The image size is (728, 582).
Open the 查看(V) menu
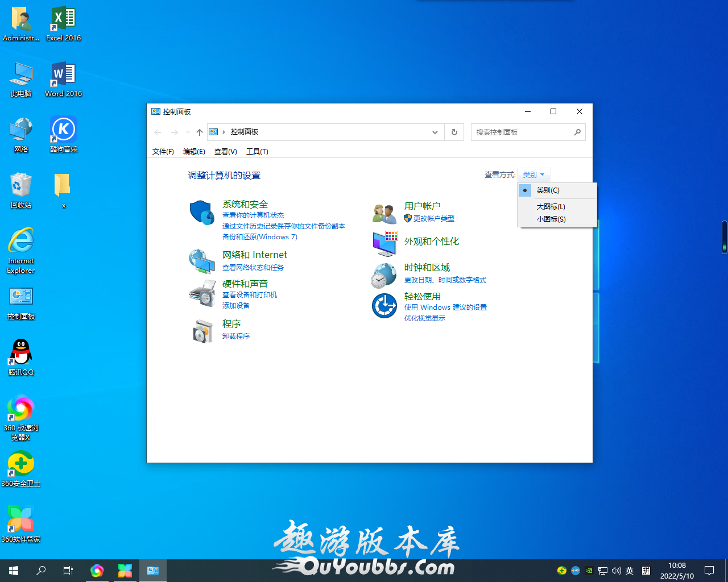226,152
